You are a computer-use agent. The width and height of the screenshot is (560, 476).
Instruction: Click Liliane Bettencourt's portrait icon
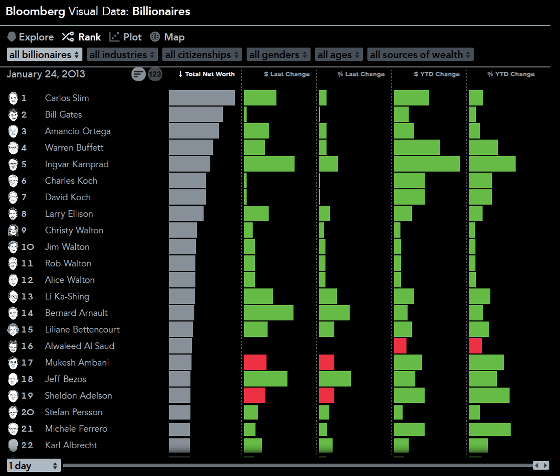point(13,329)
